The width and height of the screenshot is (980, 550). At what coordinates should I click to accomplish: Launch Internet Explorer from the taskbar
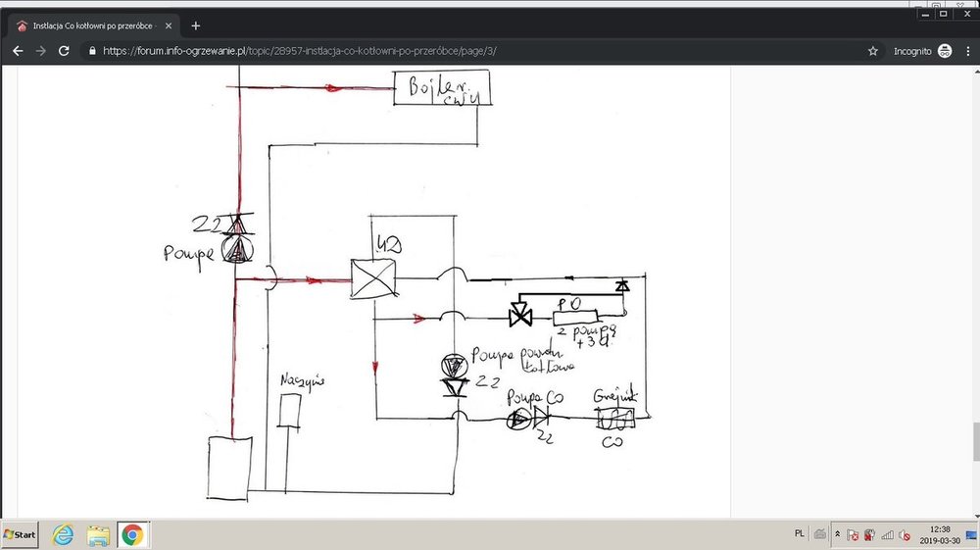[63, 534]
